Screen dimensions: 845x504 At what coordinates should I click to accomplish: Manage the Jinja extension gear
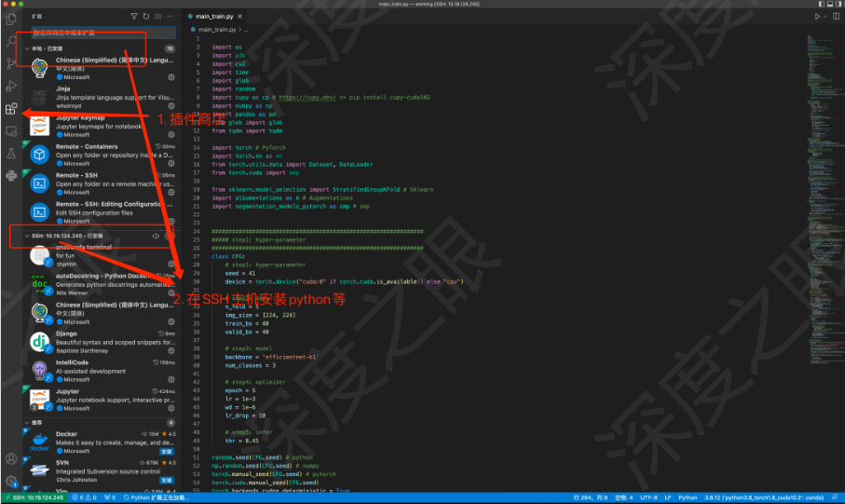point(170,106)
